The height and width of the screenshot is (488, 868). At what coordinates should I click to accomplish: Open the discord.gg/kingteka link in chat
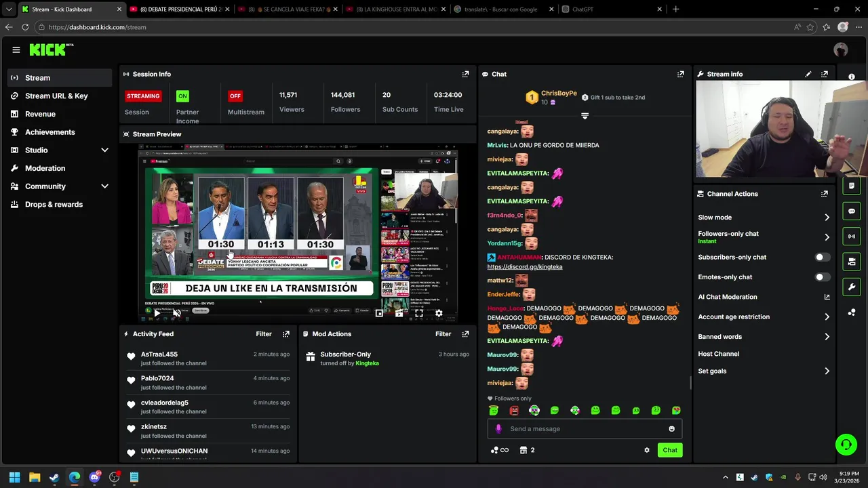(525, 267)
